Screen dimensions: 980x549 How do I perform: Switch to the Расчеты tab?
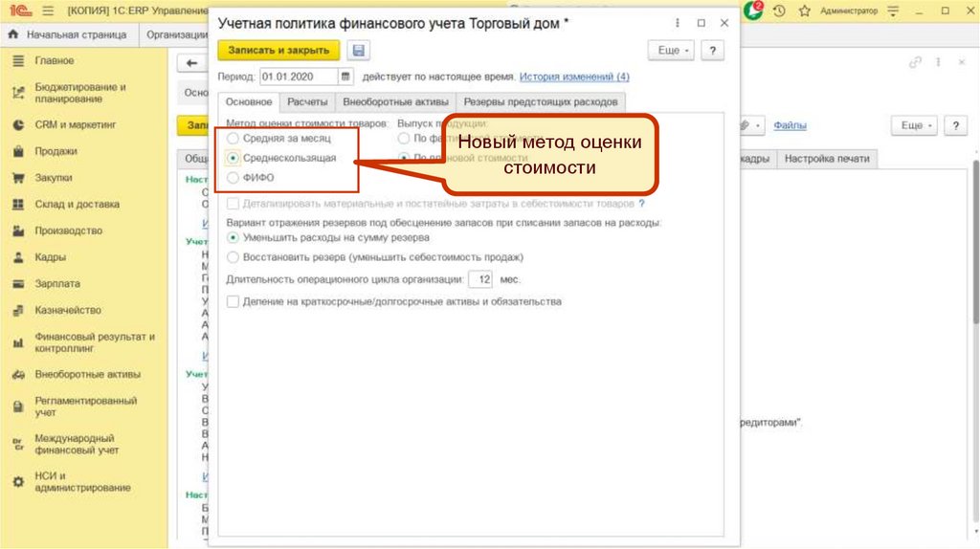coord(307,101)
